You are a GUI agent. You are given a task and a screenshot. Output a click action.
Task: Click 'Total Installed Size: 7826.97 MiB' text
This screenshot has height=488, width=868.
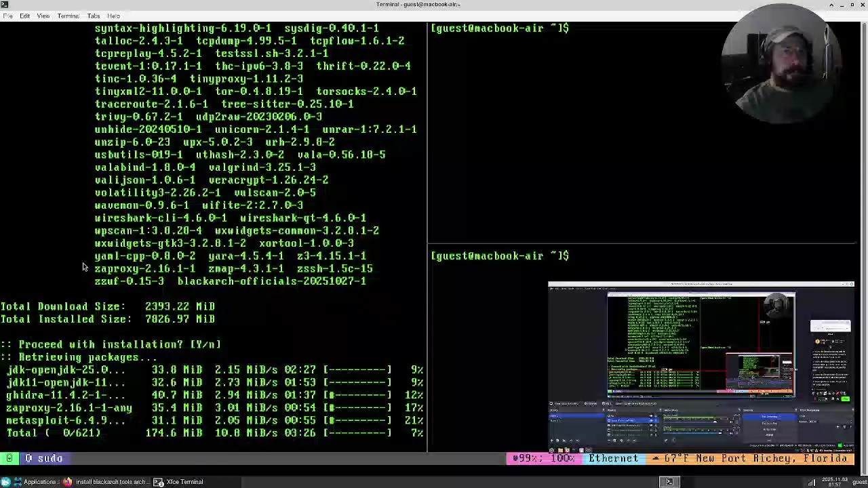coord(108,319)
